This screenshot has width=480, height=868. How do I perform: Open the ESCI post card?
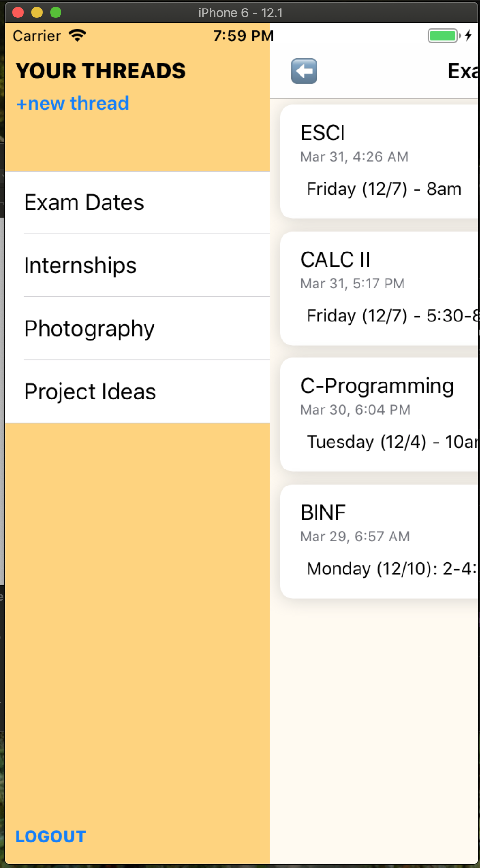point(379,162)
